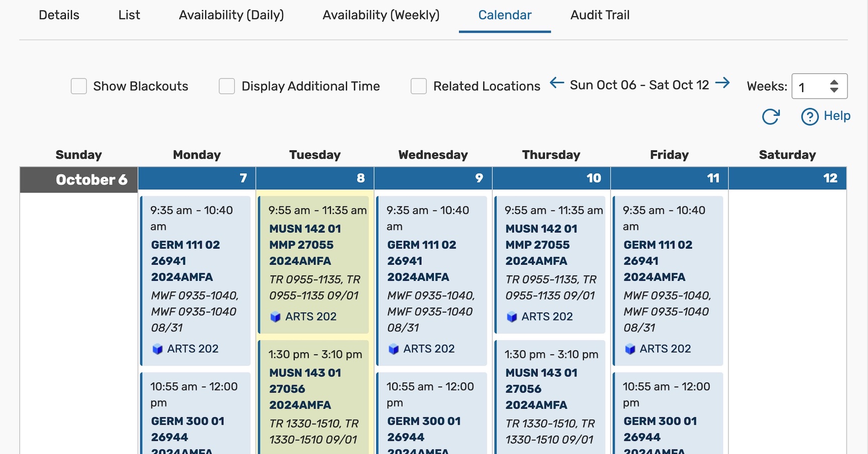
Task: Go to previous week with left arrow
Action: (557, 83)
